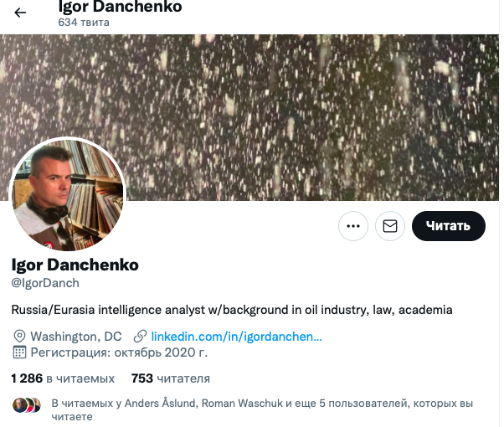Click the location pin icon
Viewport: 504px width, 427px height.
[19, 337]
